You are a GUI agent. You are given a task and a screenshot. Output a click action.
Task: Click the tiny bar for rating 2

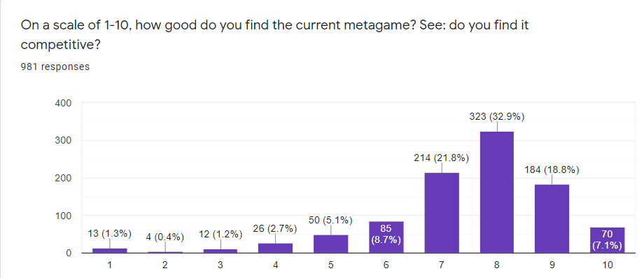165,252
